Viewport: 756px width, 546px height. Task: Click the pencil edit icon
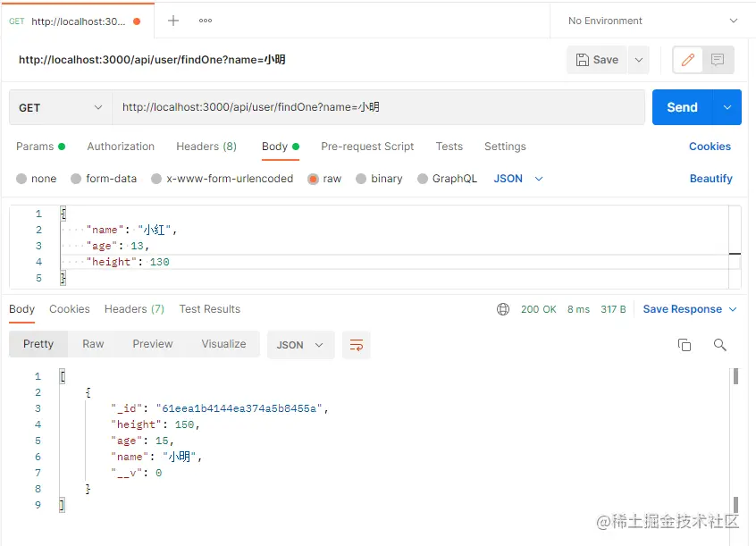(688, 60)
